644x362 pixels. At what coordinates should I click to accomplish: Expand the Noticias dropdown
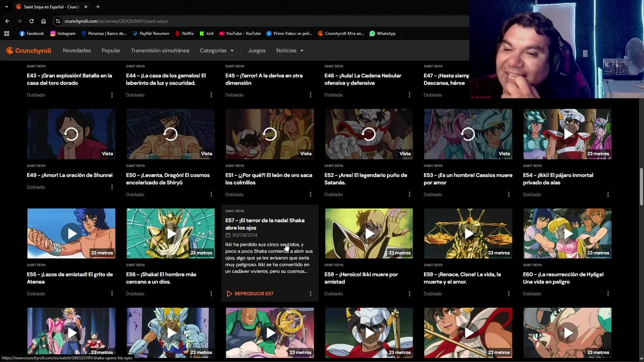pos(290,50)
